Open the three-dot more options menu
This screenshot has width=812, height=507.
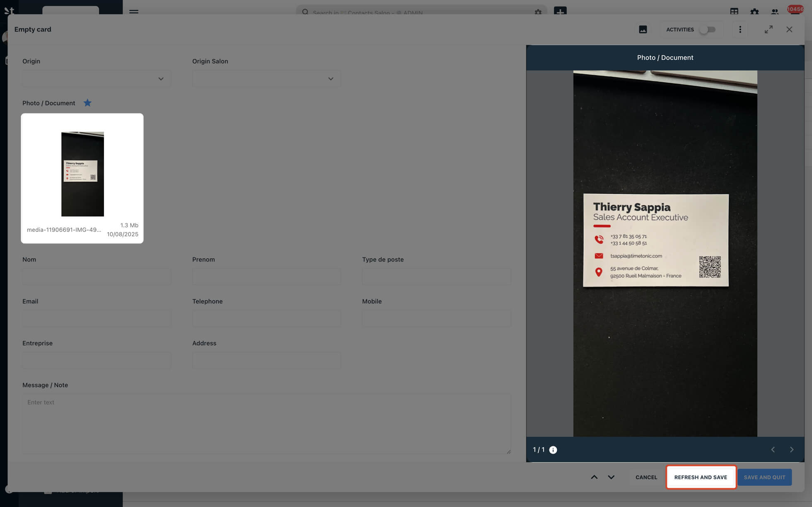click(x=740, y=29)
